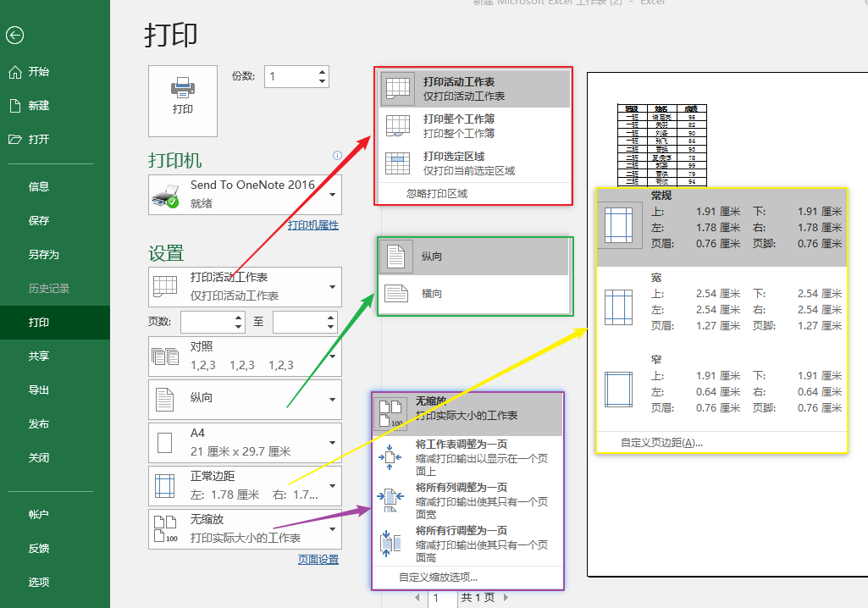Open the 打印机属性 link

(x=312, y=225)
